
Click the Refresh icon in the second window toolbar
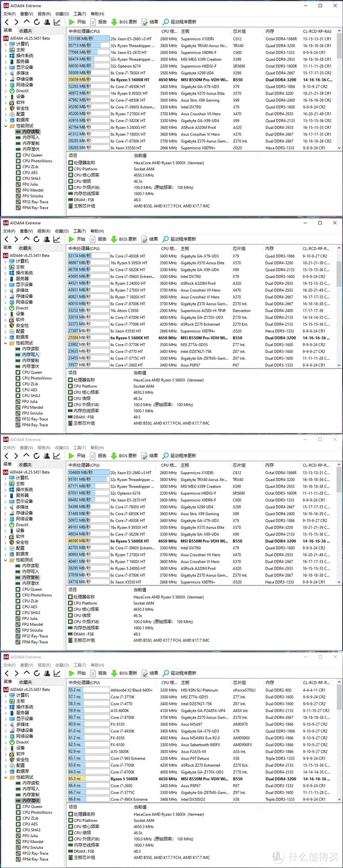(36, 239)
